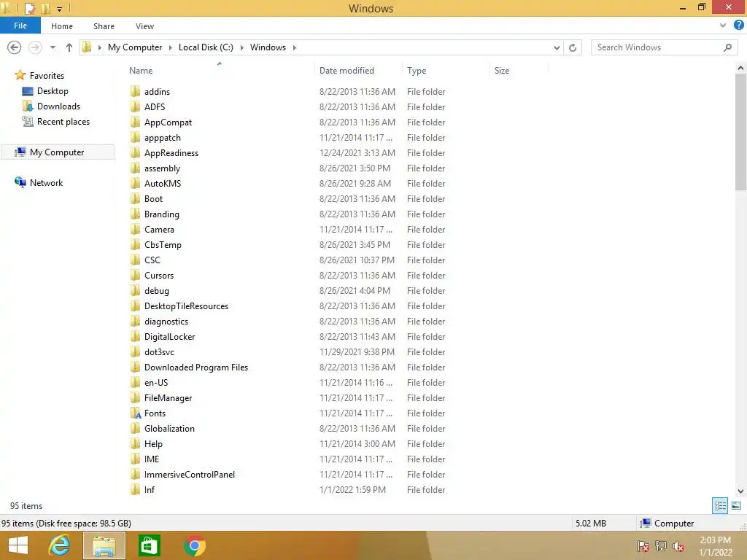Switch to Details view layout
The height and width of the screenshot is (560, 747).
(720, 506)
